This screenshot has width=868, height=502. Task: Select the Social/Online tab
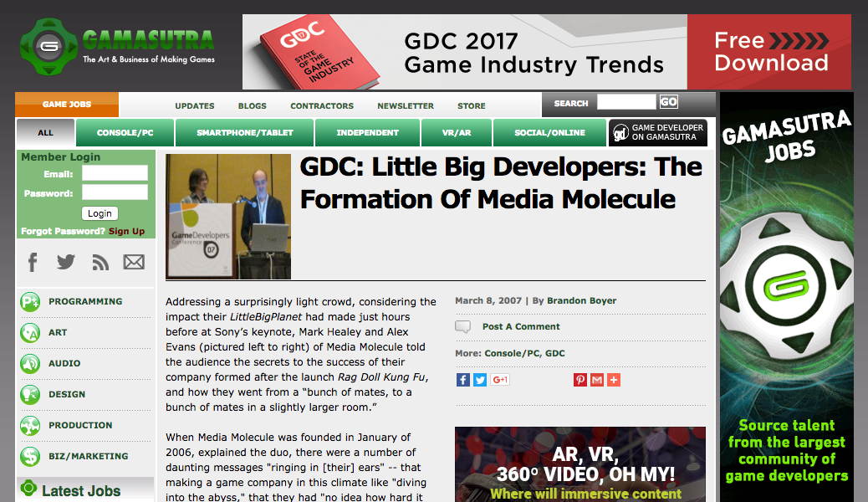(x=549, y=133)
